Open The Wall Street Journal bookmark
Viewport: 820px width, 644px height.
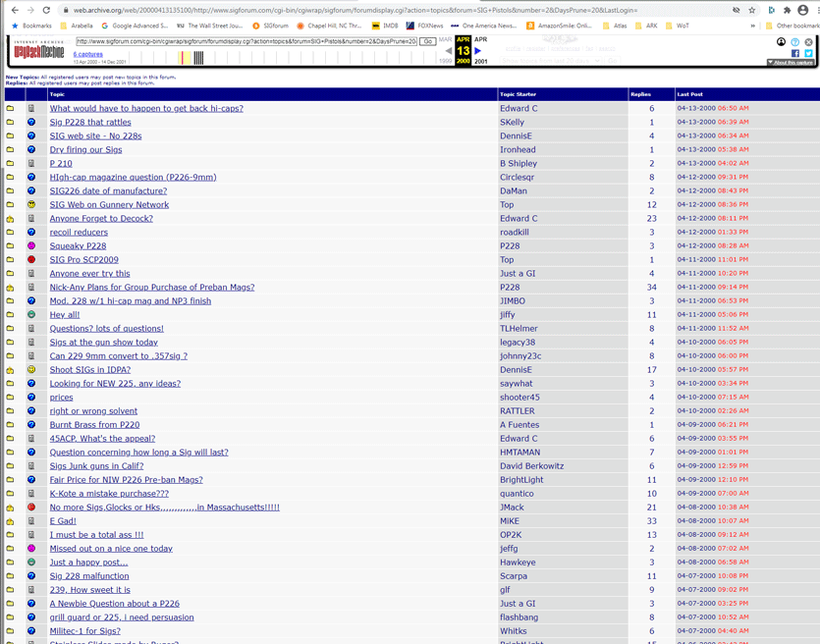(210, 26)
